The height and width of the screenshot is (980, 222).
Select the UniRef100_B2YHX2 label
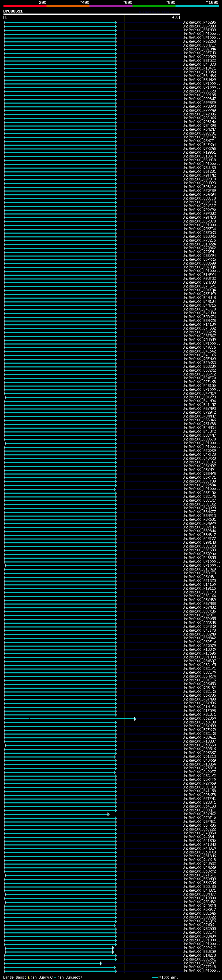pyautogui.click(x=199, y=814)
